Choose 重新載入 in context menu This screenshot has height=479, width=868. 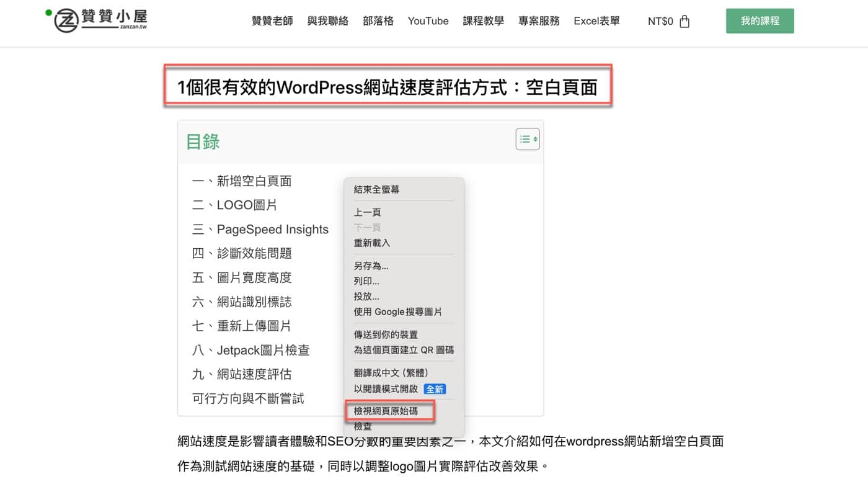(x=404, y=243)
